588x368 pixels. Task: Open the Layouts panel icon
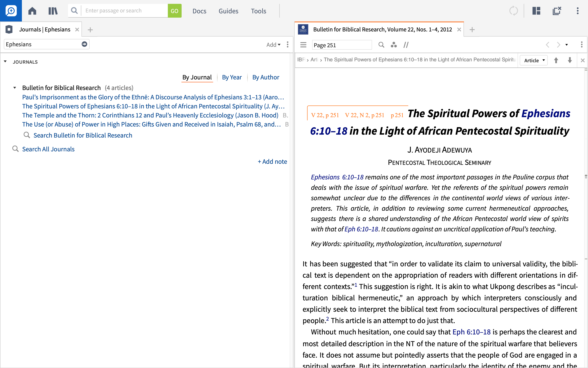[536, 11]
